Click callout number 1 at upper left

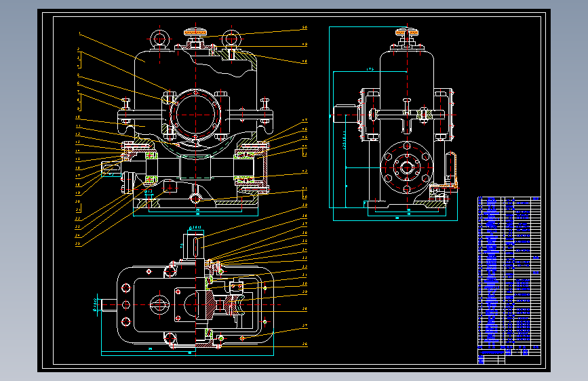point(79,33)
